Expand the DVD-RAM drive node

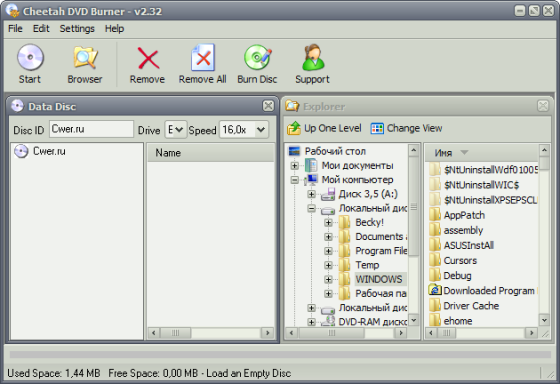(x=311, y=322)
